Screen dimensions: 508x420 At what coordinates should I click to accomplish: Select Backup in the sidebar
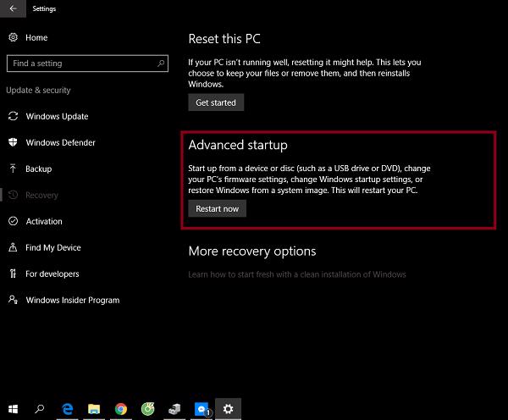click(38, 169)
